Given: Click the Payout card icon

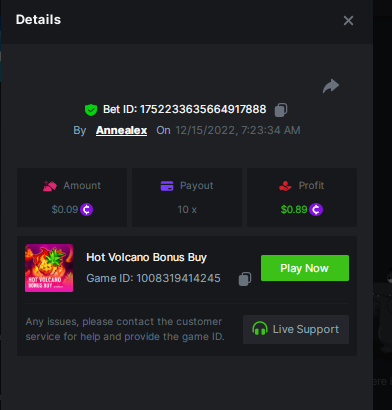Looking at the screenshot, I should [167, 186].
